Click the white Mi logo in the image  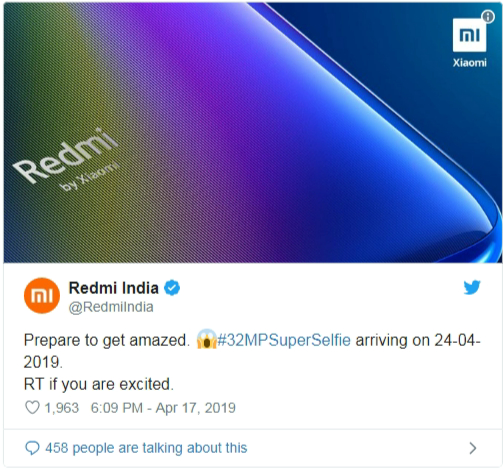469,35
